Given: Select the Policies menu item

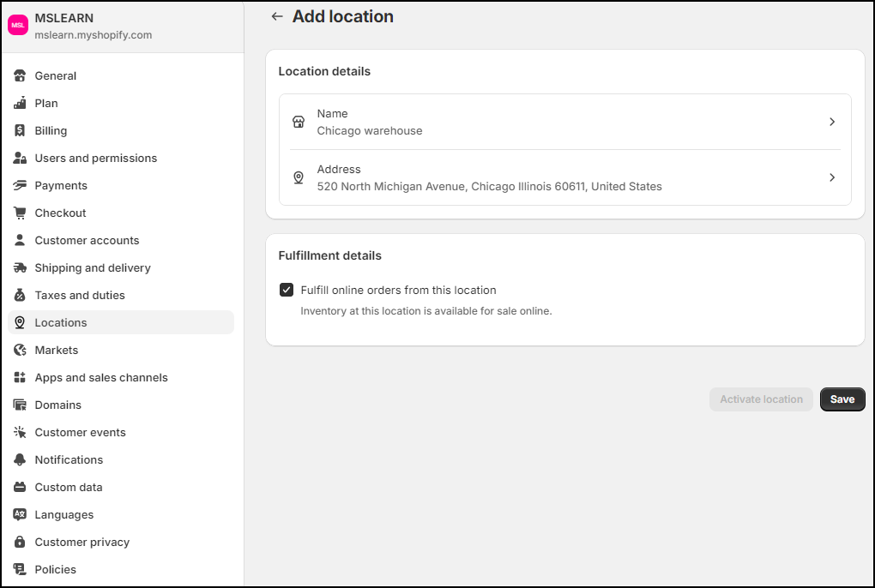Looking at the screenshot, I should point(56,569).
